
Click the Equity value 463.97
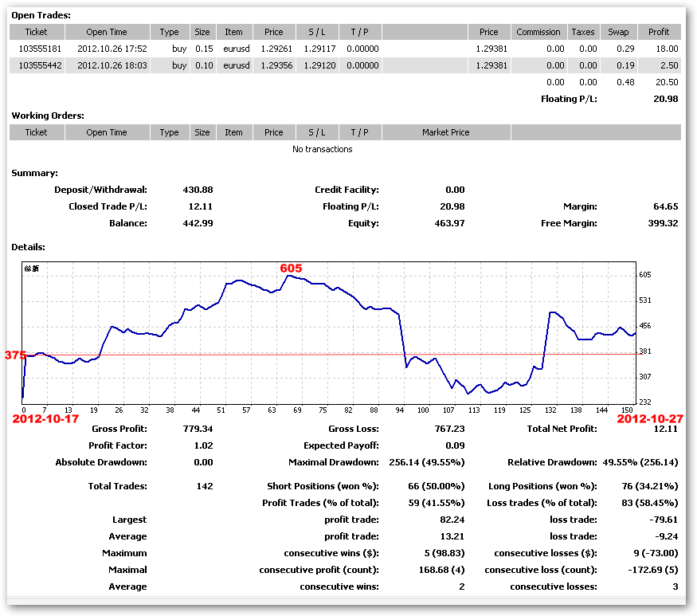click(x=449, y=223)
